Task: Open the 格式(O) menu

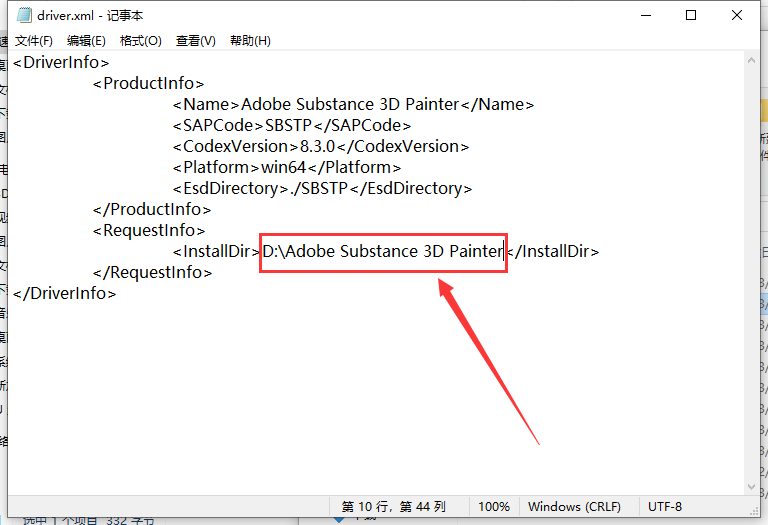Action: coord(141,41)
